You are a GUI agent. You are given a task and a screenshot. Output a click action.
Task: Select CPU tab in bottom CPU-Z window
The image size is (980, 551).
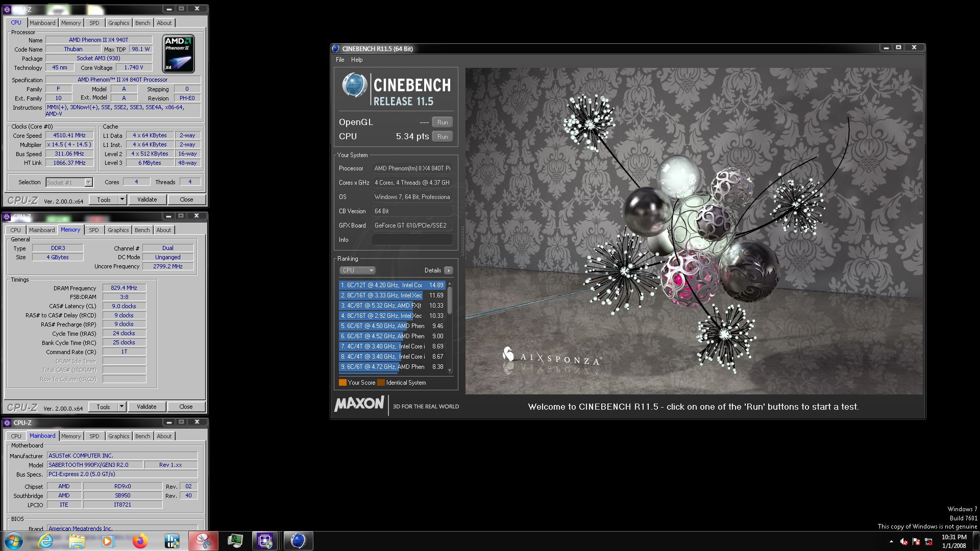16,436
